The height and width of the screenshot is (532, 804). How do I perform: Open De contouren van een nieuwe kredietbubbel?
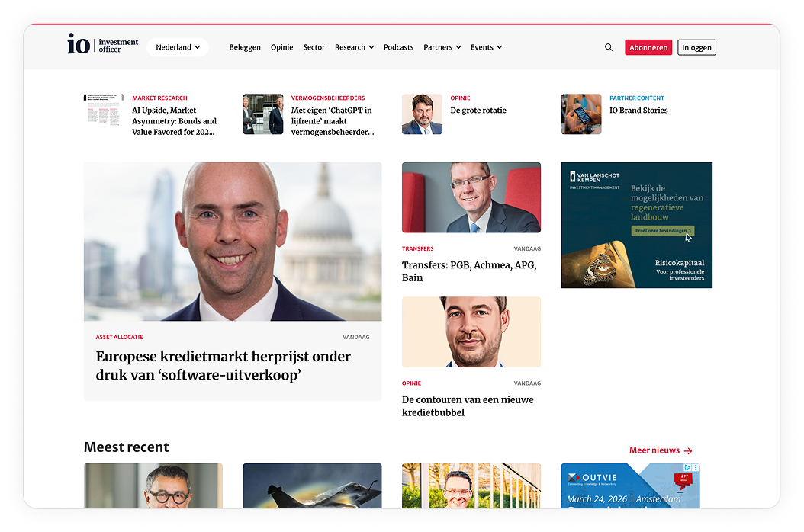click(x=468, y=405)
